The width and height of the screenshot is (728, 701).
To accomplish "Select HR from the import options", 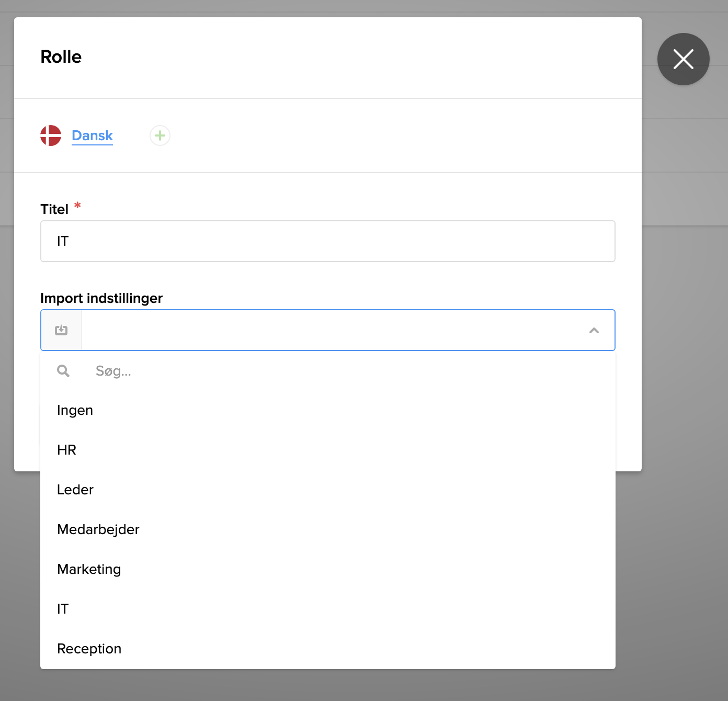I will 66,450.
